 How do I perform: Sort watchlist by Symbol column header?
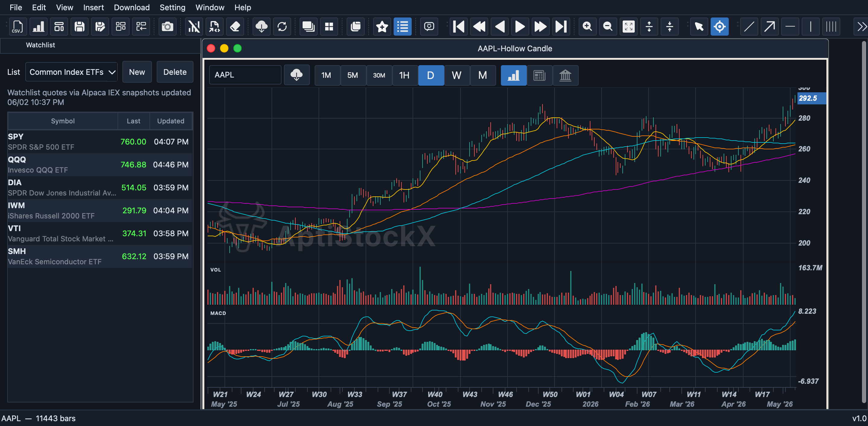(63, 121)
